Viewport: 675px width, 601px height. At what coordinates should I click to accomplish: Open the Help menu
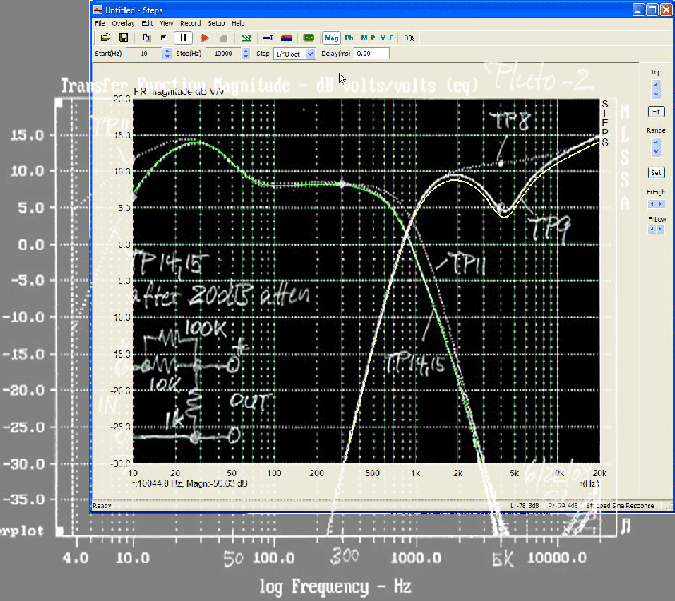238,23
